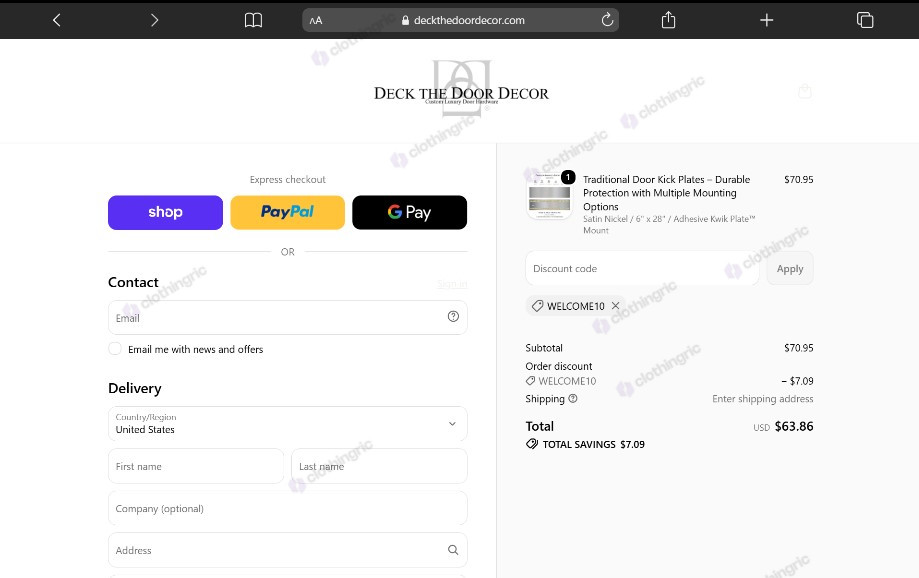The width and height of the screenshot is (919, 578).
Task: Show all tabs overview icon
Action: tap(865, 20)
